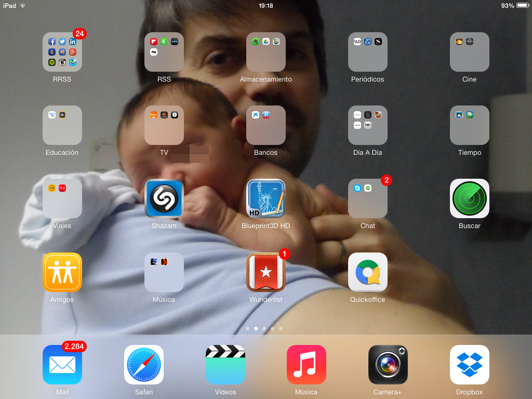Open the Almacenamiento folder
The height and width of the screenshot is (399, 532).
(x=265, y=52)
